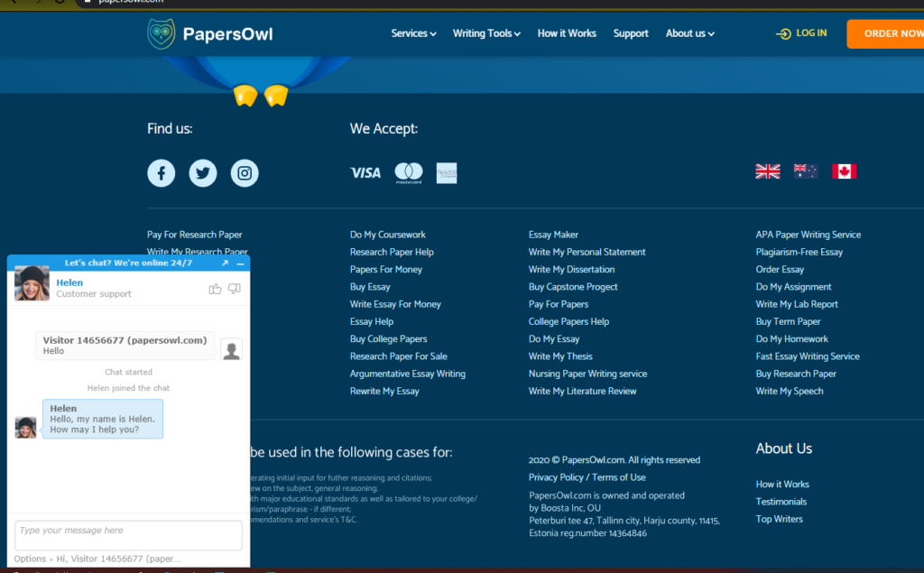
Task: Open the Facebook page icon
Action: 161,173
